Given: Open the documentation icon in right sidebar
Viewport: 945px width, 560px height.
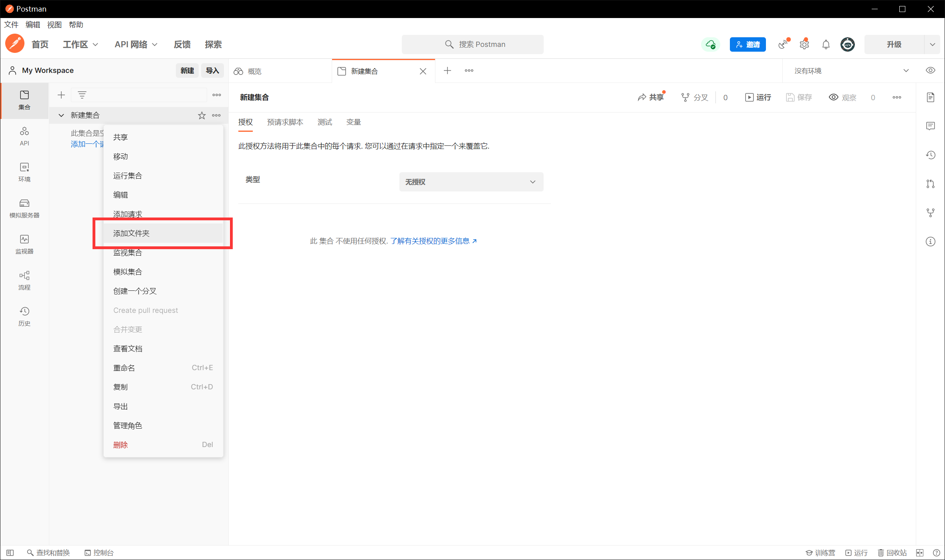Looking at the screenshot, I should tap(930, 97).
